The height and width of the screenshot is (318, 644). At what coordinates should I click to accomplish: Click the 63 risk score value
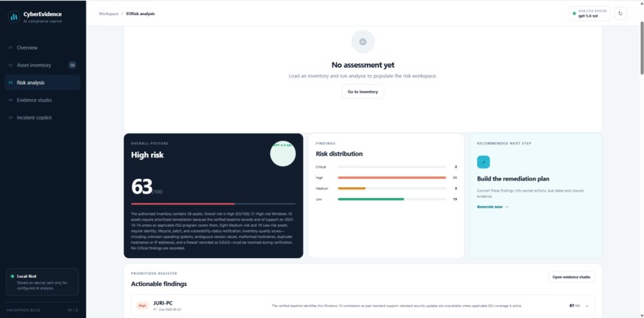pyautogui.click(x=141, y=187)
